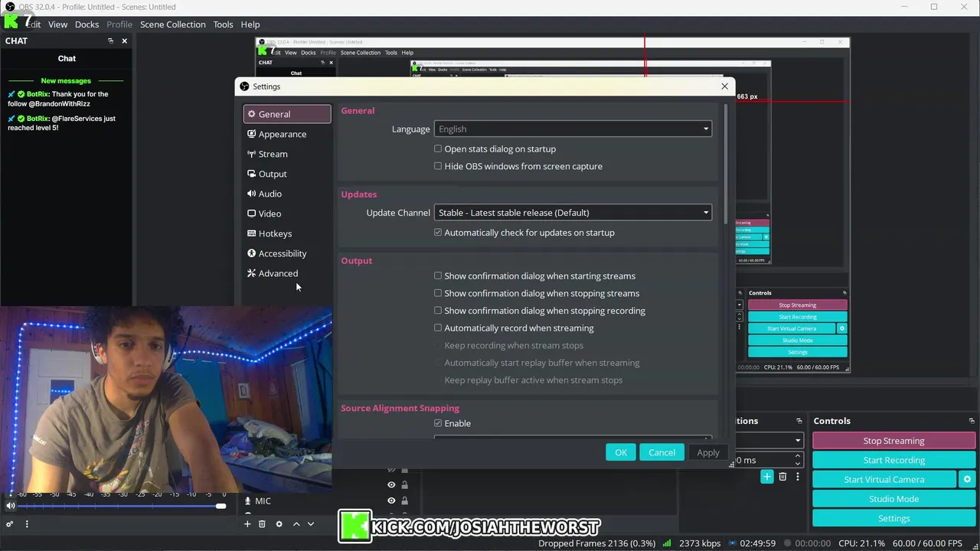Open the Scene Collection menu
The image size is (980, 551).
(172, 24)
